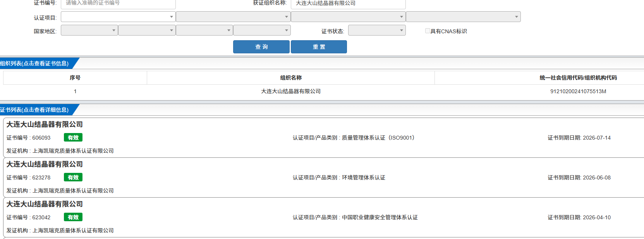Click the 有效 badge for certificate 623278

pyautogui.click(x=73, y=178)
